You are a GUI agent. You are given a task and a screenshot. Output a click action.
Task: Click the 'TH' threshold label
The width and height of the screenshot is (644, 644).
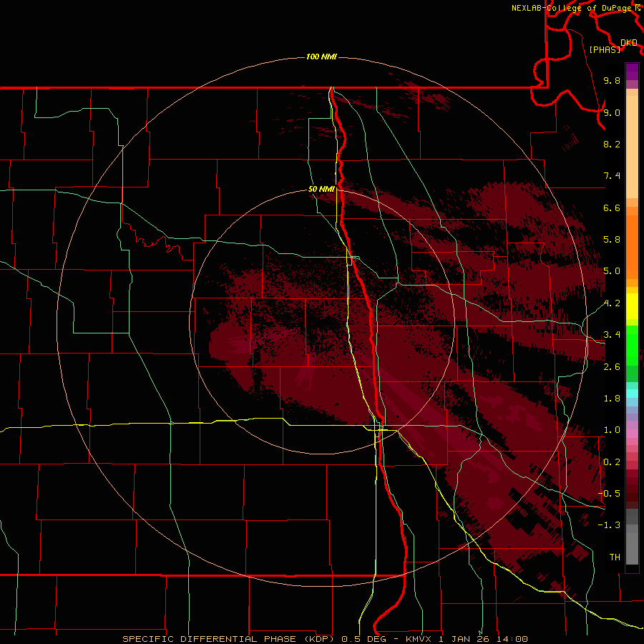(x=615, y=557)
